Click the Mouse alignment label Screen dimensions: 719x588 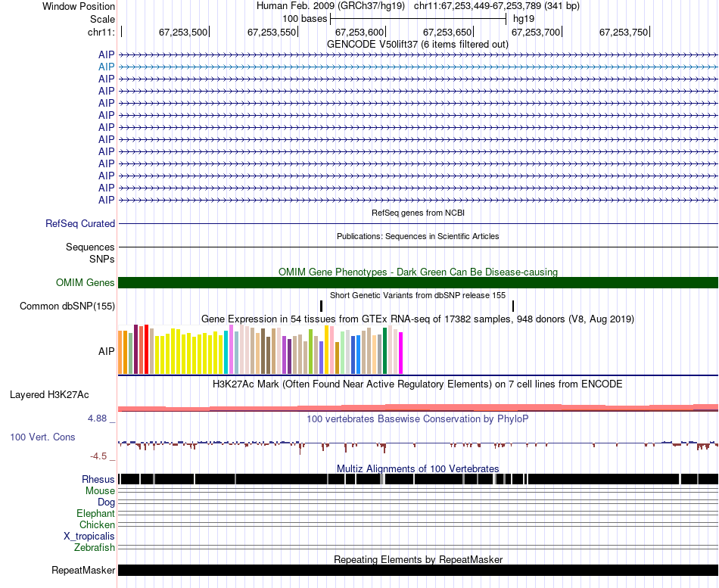point(100,491)
